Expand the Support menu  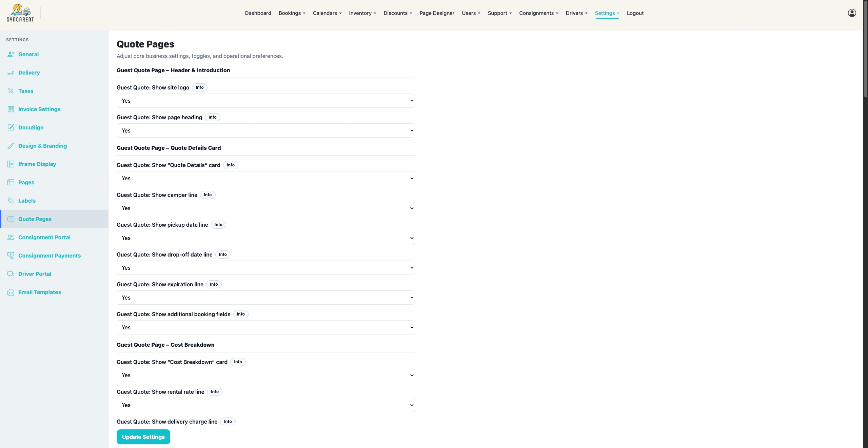500,13
